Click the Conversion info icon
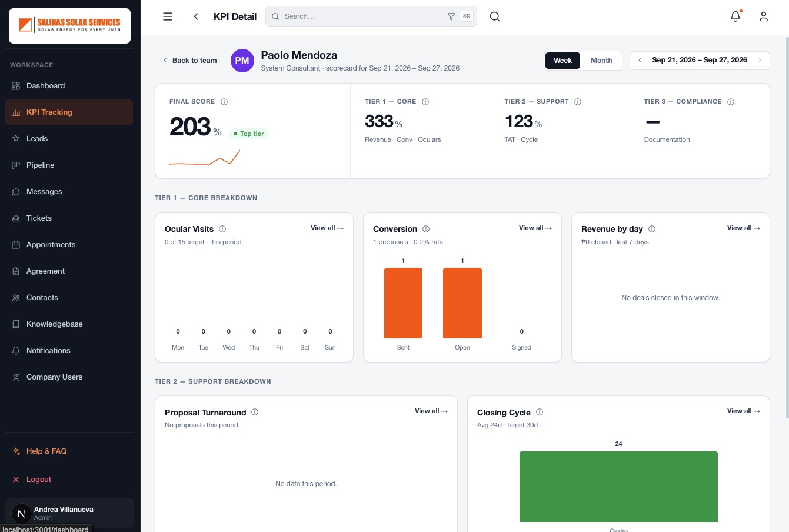The height and width of the screenshot is (532, 789). pos(426,229)
